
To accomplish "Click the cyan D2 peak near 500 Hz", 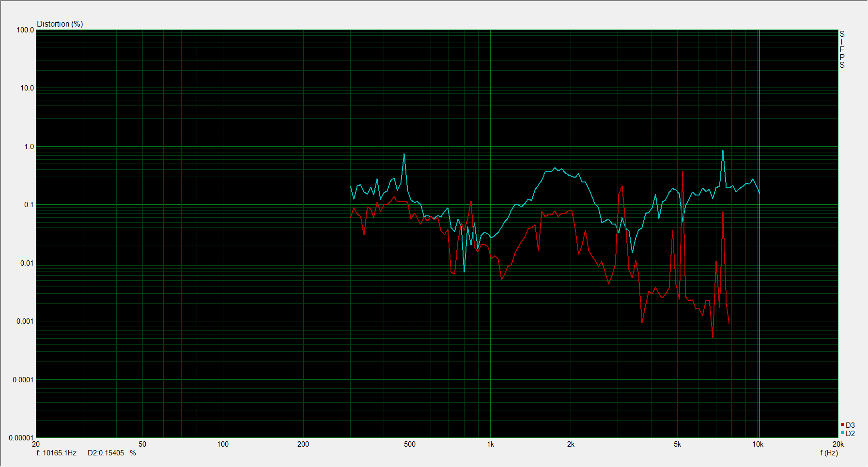I will [404, 154].
